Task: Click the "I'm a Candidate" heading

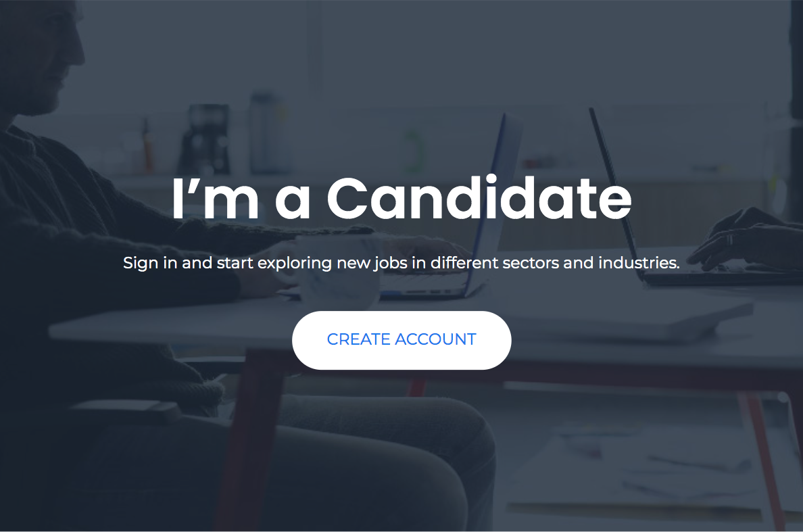Action: pyautogui.click(x=401, y=198)
